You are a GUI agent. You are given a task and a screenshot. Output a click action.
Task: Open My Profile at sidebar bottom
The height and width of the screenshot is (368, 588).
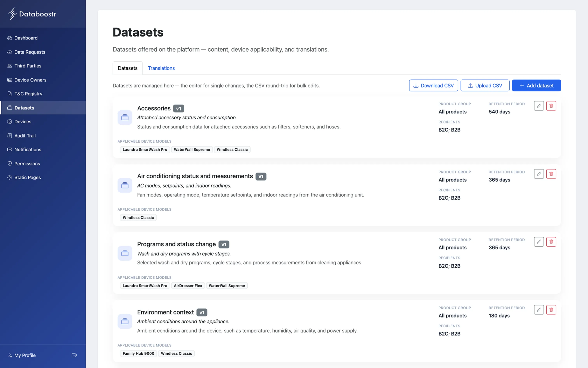[25, 355]
